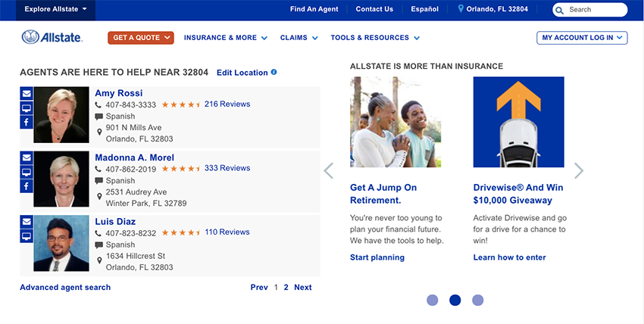Click Next in agent pagination

[303, 288]
